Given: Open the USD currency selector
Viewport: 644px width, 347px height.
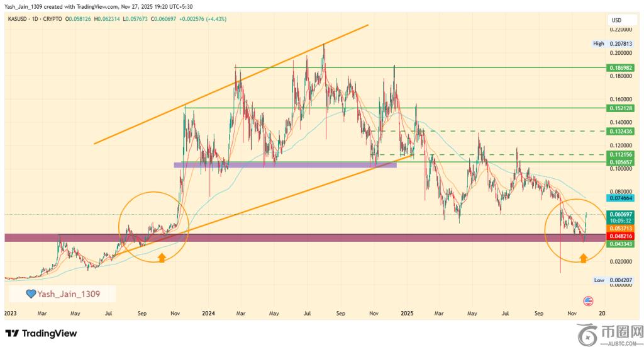Looking at the screenshot, I should (x=616, y=20).
